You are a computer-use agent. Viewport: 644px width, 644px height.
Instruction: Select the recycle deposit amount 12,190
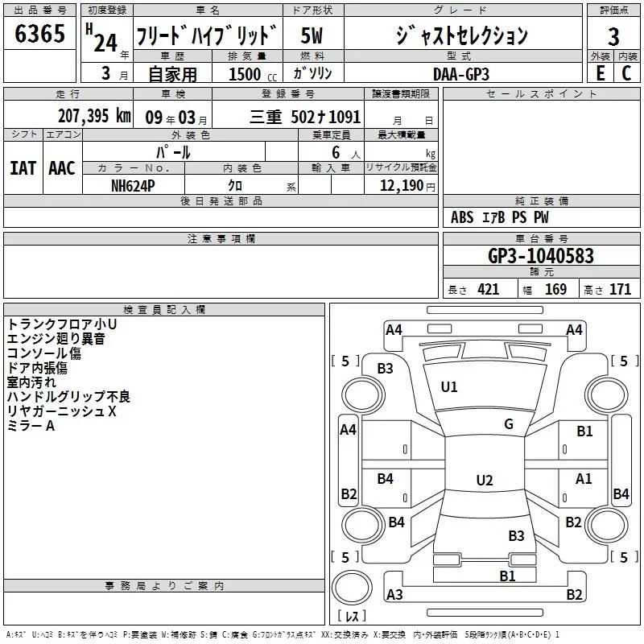(x=401, y=185)
